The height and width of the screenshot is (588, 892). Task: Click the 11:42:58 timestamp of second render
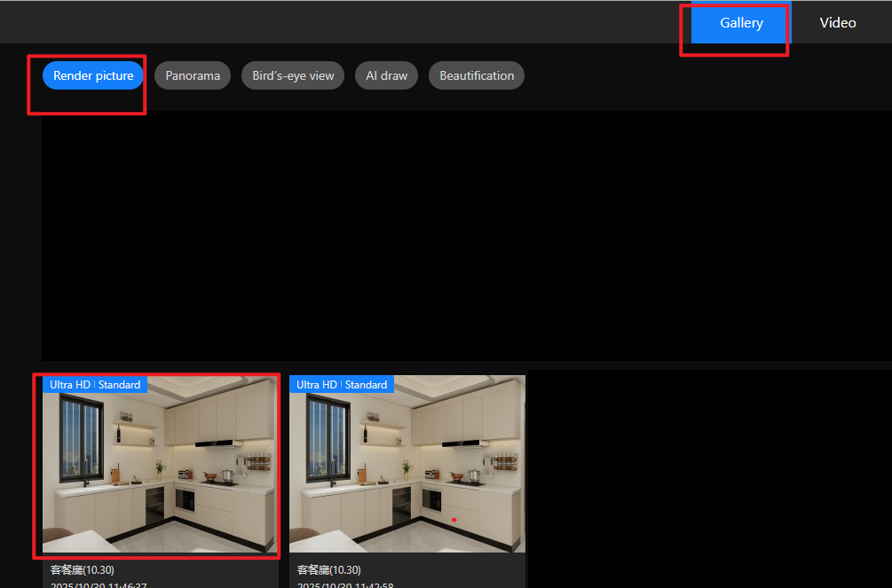(344, 584)
